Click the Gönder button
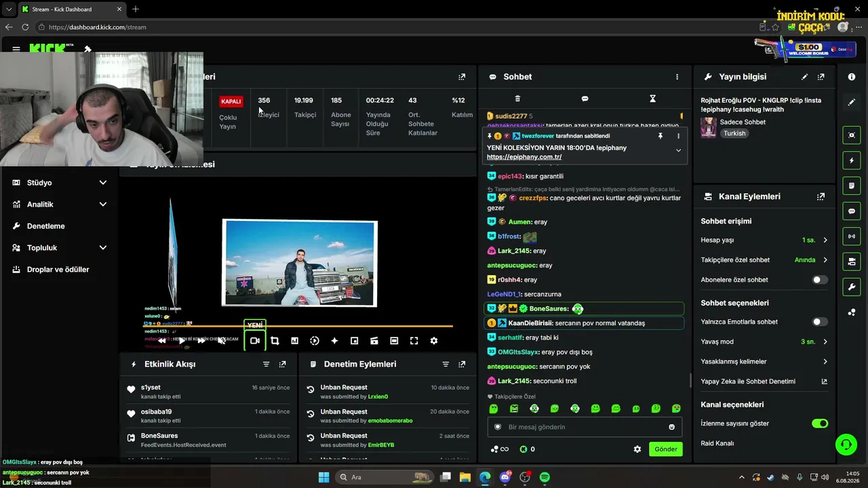Screen dimensions: 868x488 (x=666, y=449)
